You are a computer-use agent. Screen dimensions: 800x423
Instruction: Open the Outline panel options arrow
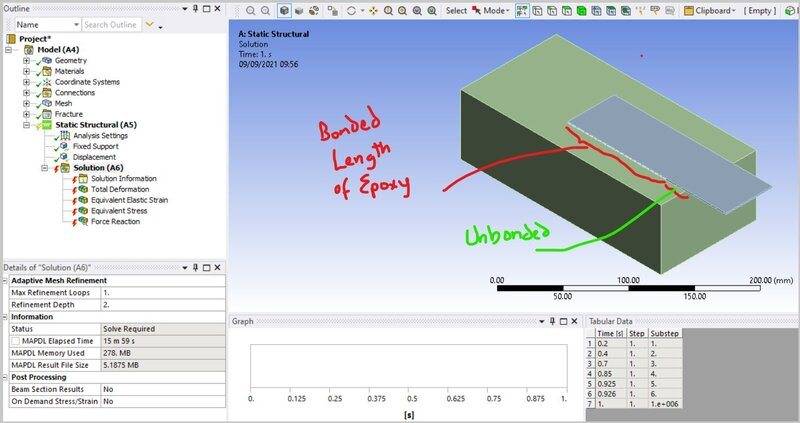click(x=185, y=9)
